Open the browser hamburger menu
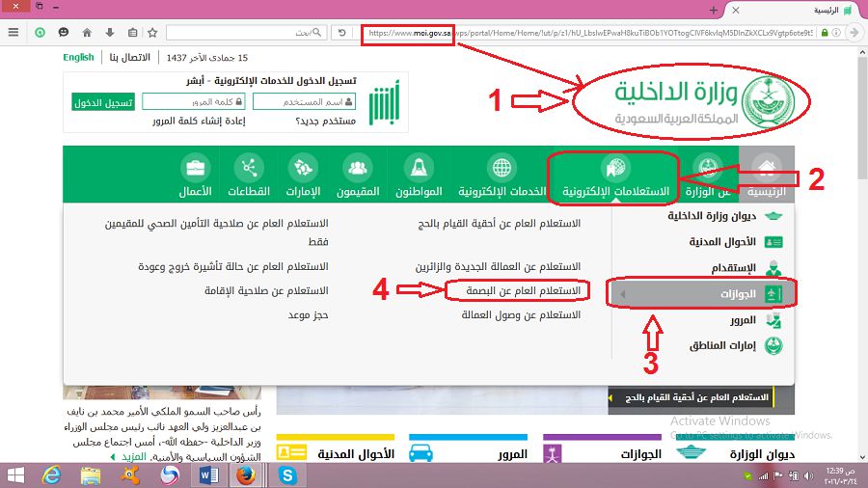The height and width of the screenshot is (488, 868). pyautogui.click(x=14, y=33)
